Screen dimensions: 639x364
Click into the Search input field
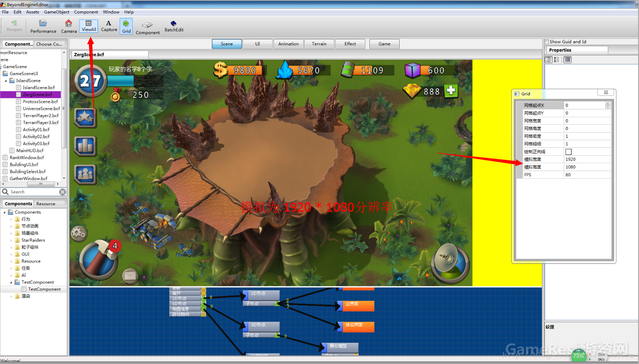(34, 192)
